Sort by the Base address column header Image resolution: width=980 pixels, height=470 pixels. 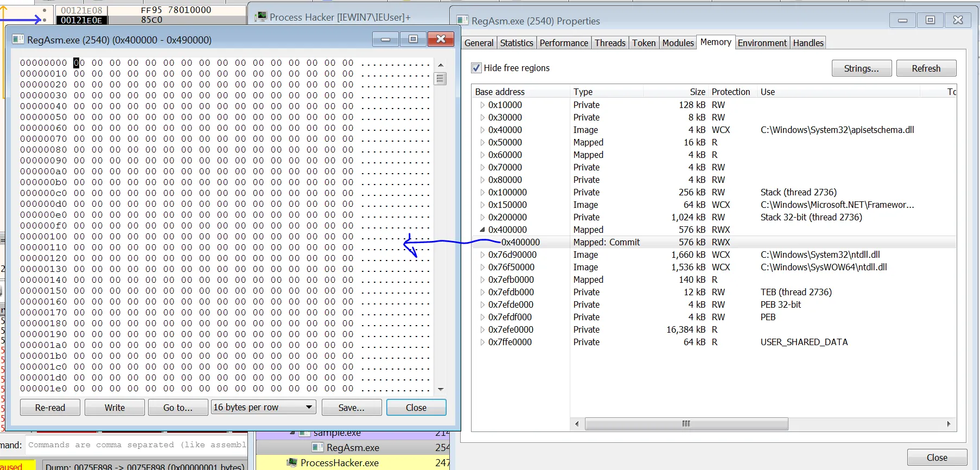[521, 92]
